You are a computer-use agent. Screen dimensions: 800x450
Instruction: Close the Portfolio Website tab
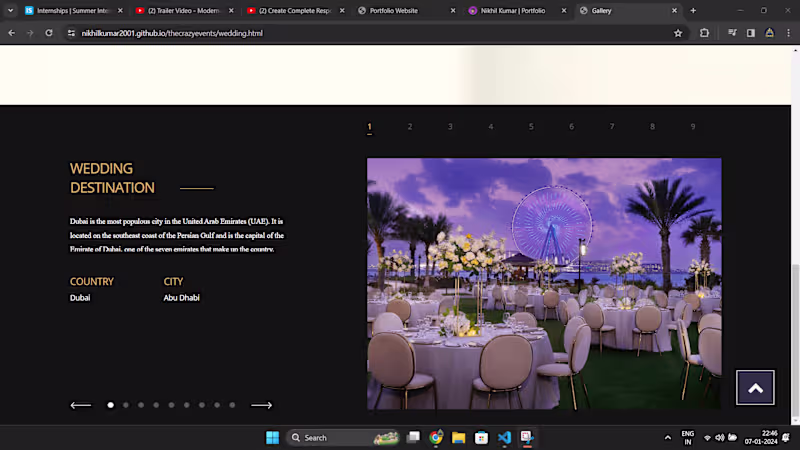point(453,10)
